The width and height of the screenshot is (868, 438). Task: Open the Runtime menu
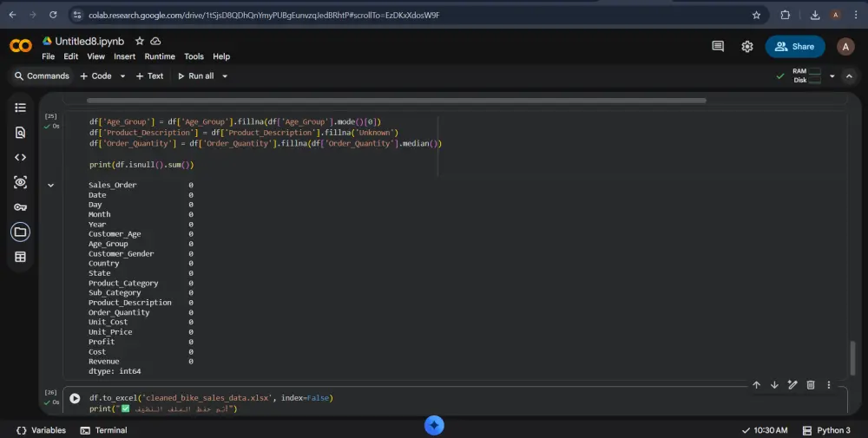click(160, 56)
